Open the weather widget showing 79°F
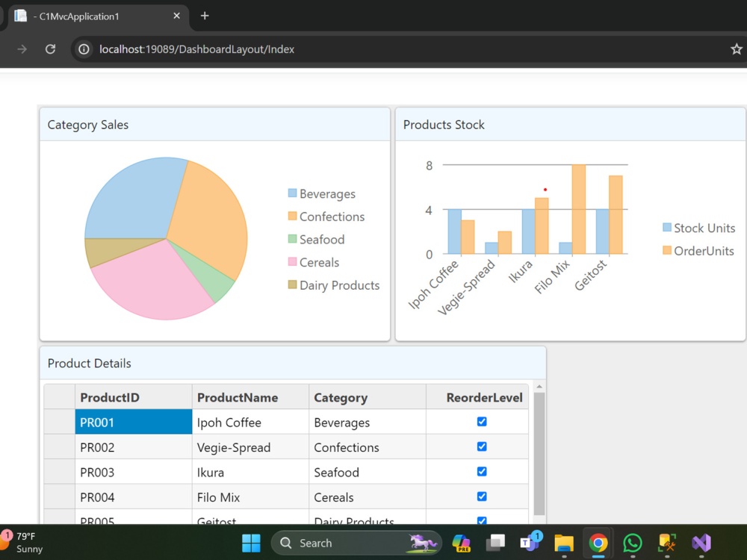The image size is (747, 560). coord(23,542)
